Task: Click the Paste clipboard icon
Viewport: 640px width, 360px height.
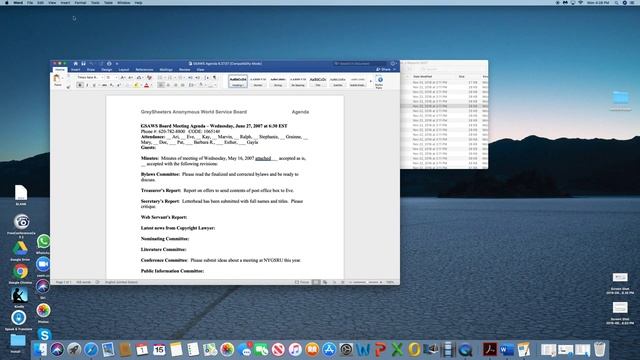Action: pyautogui.click(x=56, y=78)
